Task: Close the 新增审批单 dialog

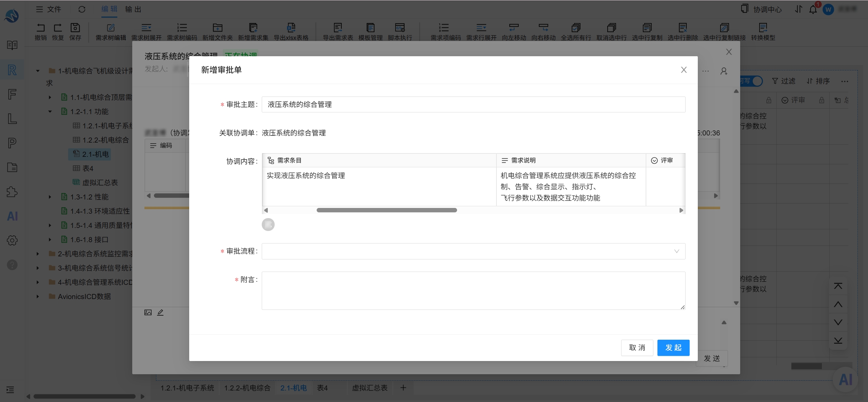Action: [x=684, y=70]
